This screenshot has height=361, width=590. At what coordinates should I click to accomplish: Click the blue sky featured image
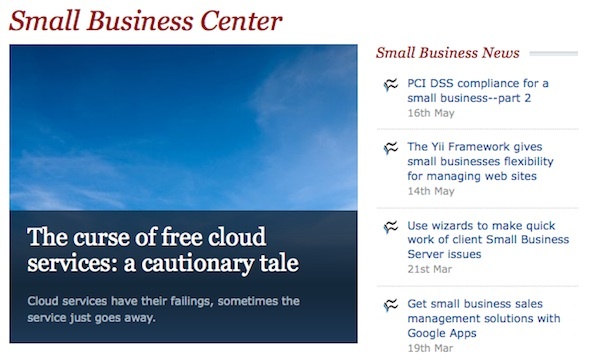tap(184, 127)
